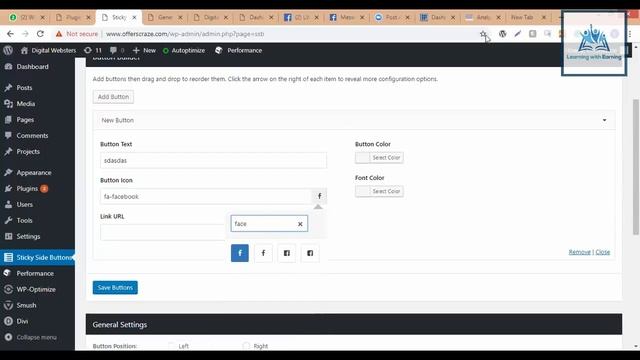Select the first Facebook square icon
The image size is (640, 360).
click(x=287, y=253)
